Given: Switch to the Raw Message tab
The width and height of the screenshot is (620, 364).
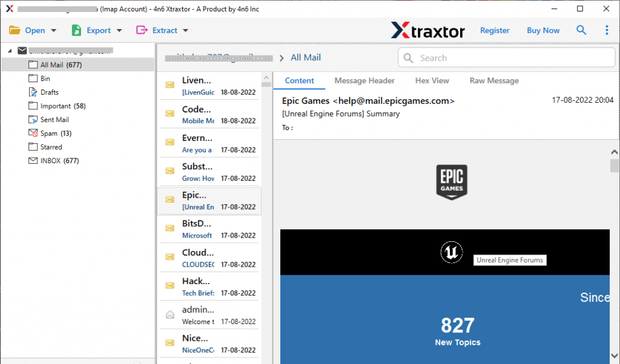Looking at the screenshot, I should click(494, 80).
